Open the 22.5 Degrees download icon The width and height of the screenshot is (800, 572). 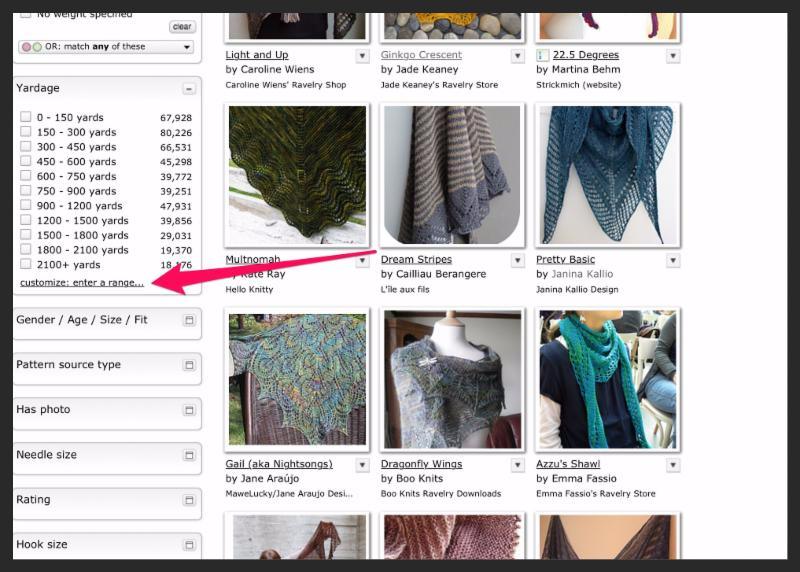tap(542, 55)
